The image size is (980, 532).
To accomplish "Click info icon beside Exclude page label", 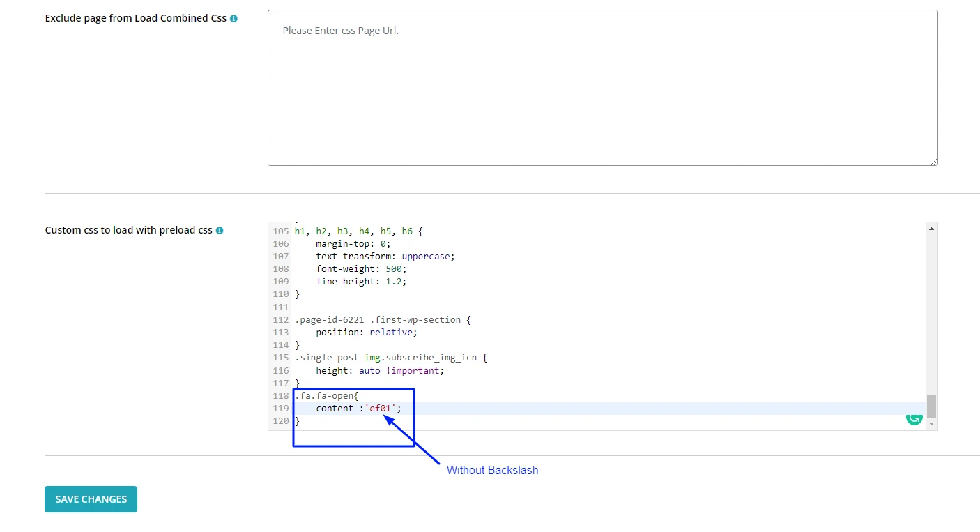I will coord(233,19).
